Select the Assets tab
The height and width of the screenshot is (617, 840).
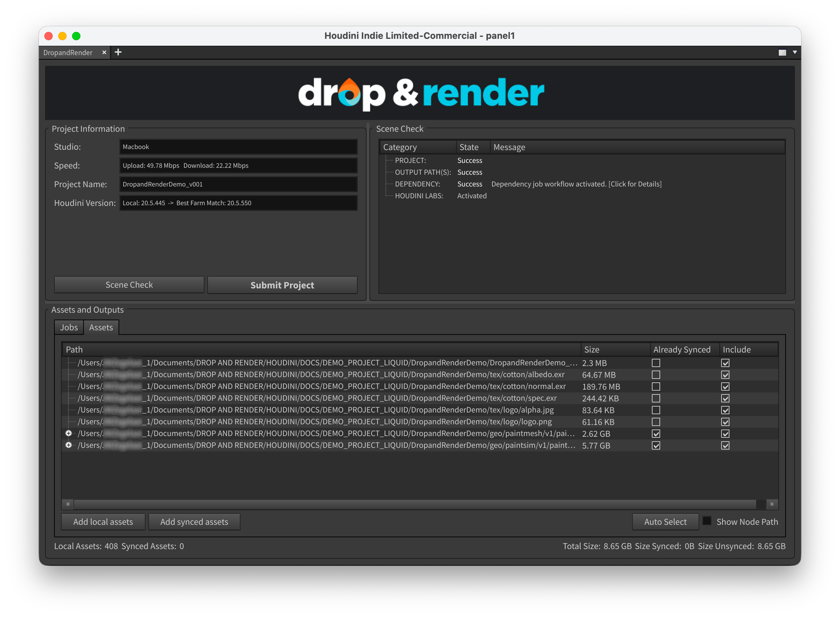(x=101, y=327)
